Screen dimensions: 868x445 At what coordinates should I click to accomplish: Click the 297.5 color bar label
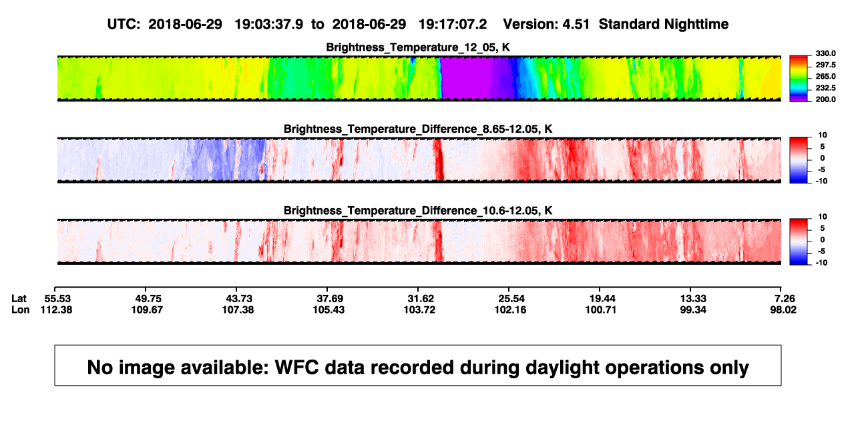pyautogui.click(x=825, y=65)
